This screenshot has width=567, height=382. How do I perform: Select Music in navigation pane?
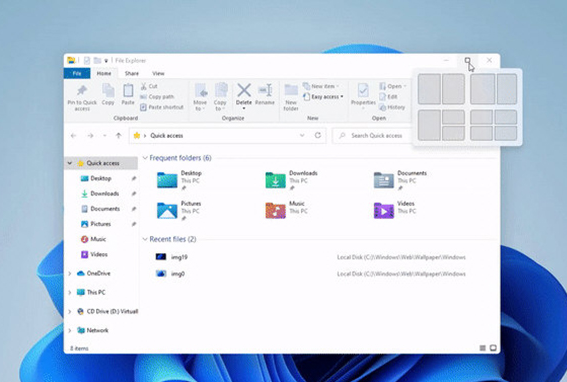98,239
